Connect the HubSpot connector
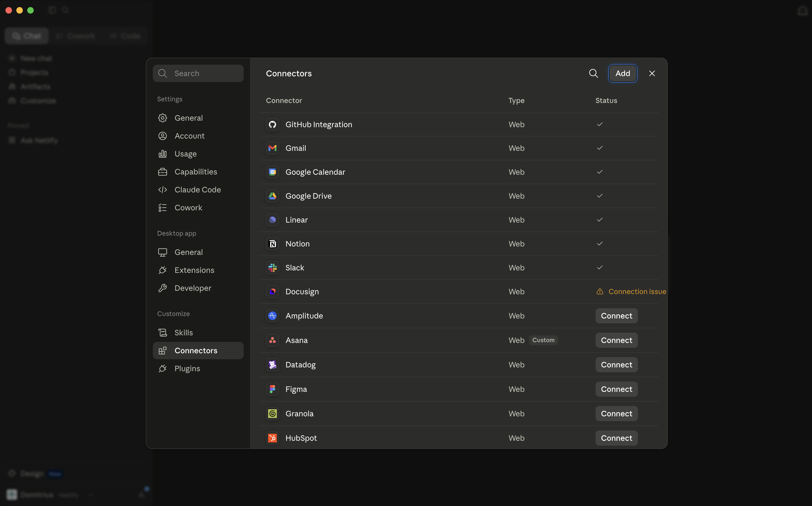 616,438
